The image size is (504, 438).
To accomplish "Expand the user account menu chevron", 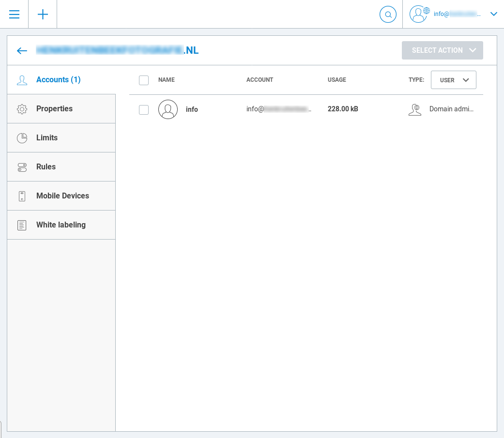I will click(493, 14).
